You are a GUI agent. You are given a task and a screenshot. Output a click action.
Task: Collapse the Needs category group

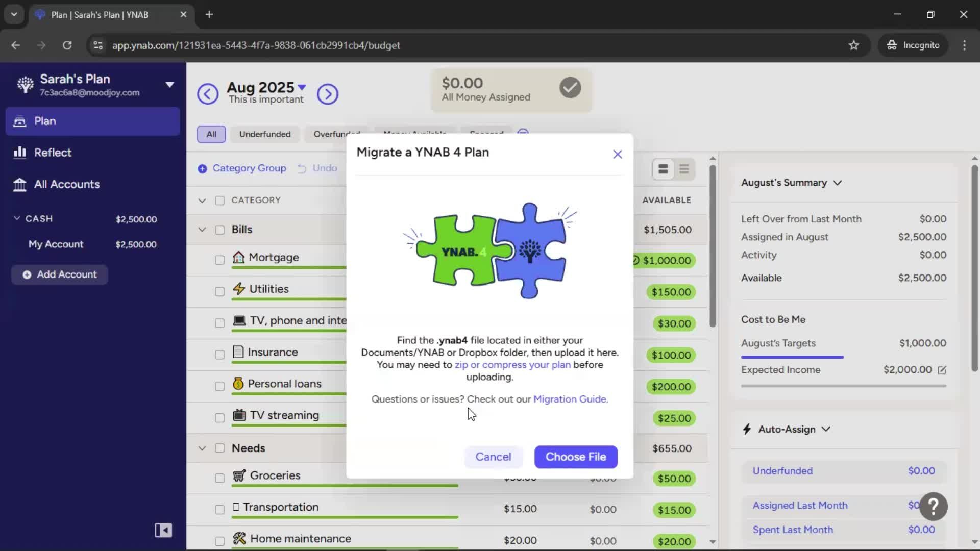[x=202, y=448]
